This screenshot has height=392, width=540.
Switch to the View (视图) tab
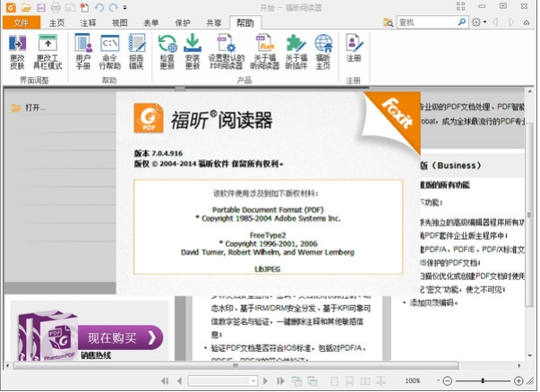click(119, 22)
